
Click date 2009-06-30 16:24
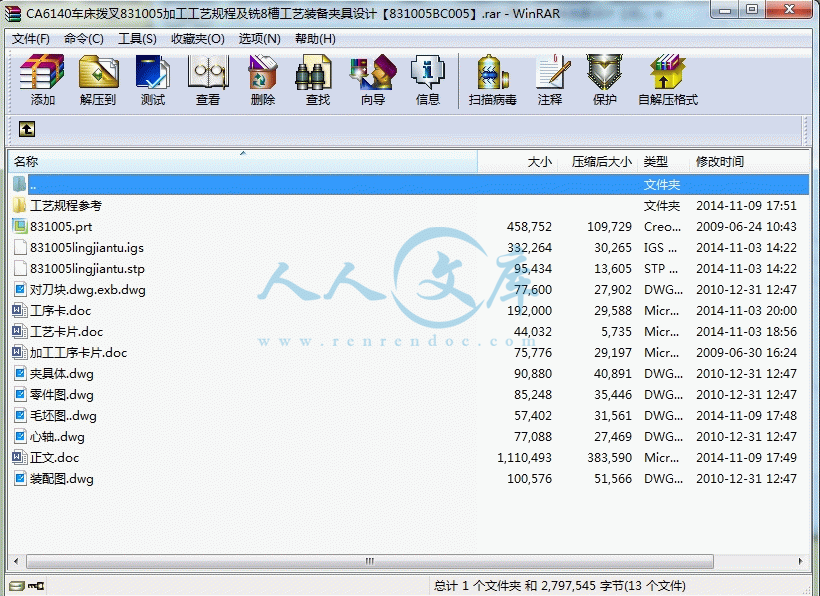tap(746, 352)
